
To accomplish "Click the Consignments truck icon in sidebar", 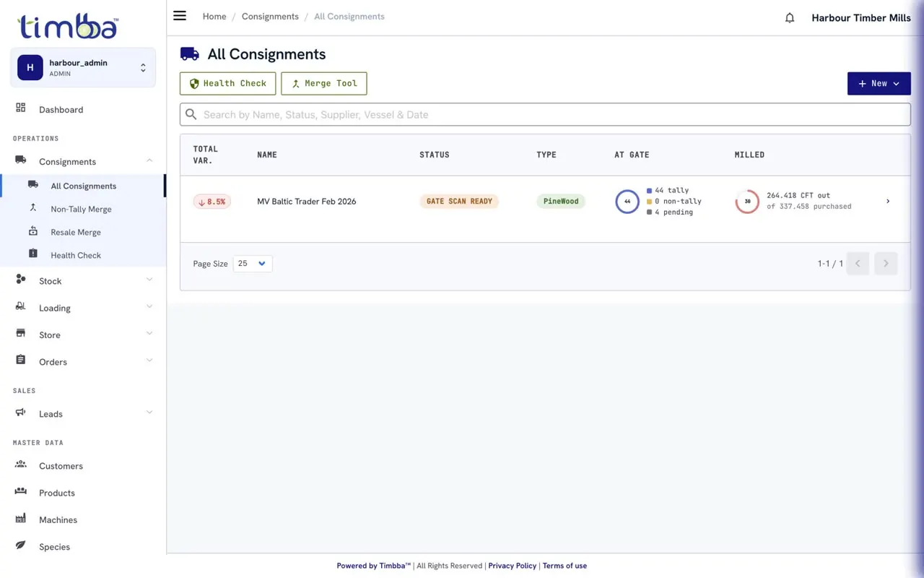I will coord(21,160).
